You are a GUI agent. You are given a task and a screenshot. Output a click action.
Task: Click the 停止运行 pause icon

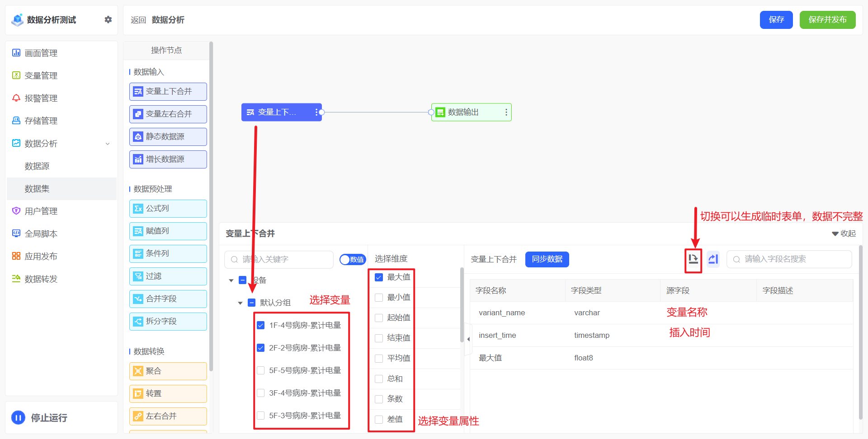click(18, 417)
